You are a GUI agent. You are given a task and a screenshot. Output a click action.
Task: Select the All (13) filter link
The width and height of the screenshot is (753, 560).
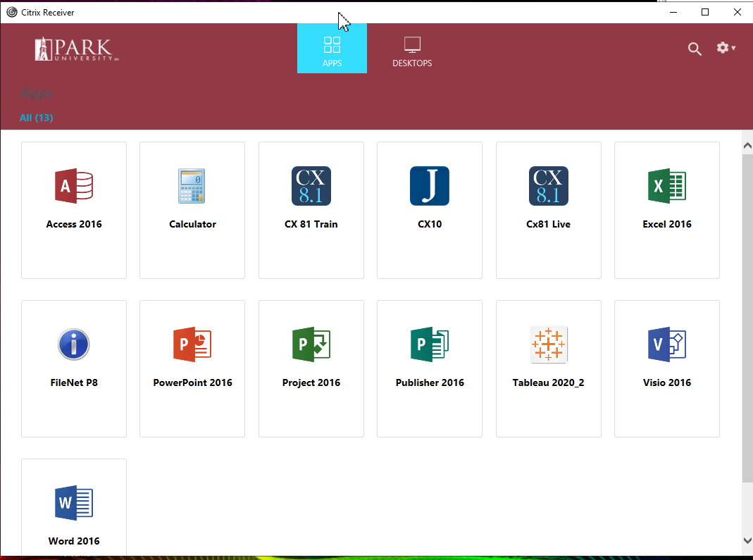pos(37,118)
